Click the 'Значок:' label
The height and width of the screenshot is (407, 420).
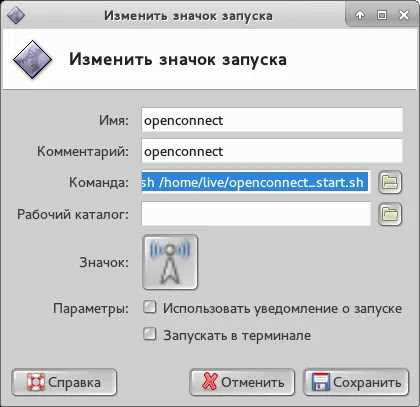click(104, 263)
